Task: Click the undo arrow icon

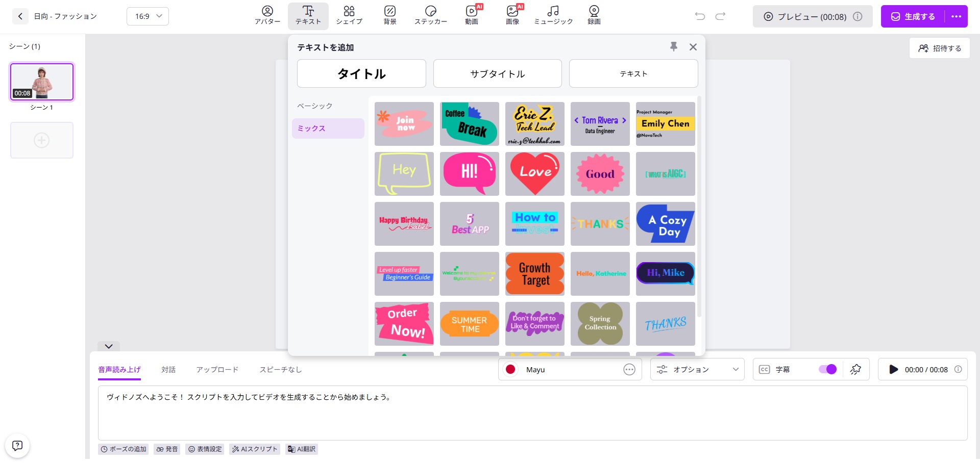Action: point(700,16)
